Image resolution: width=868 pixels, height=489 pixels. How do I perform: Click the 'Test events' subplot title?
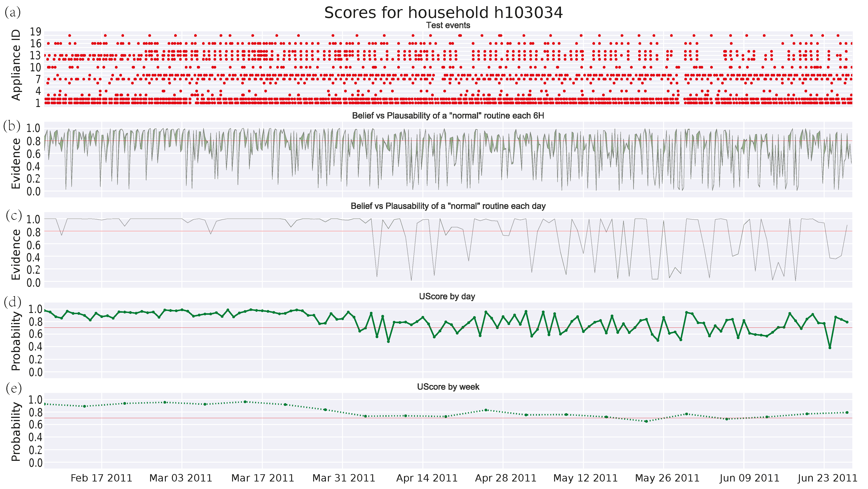click(x=448, y=25)
